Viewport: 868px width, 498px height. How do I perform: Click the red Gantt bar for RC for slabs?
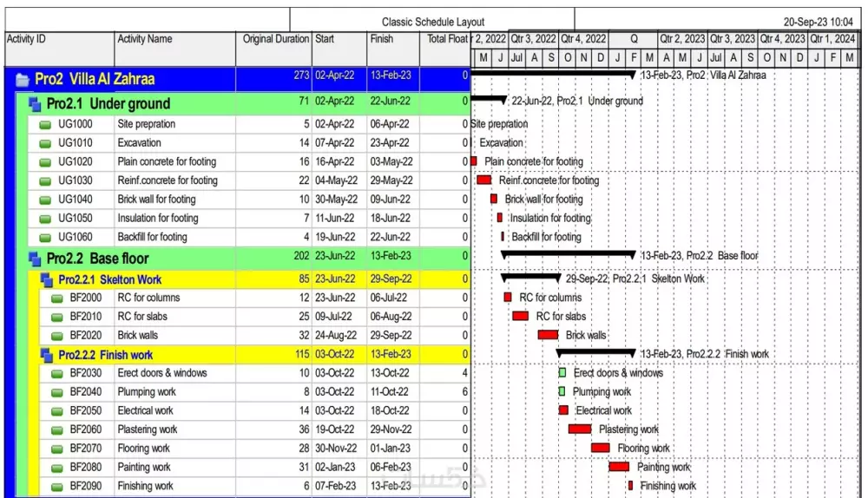click(x=520, y=316)
